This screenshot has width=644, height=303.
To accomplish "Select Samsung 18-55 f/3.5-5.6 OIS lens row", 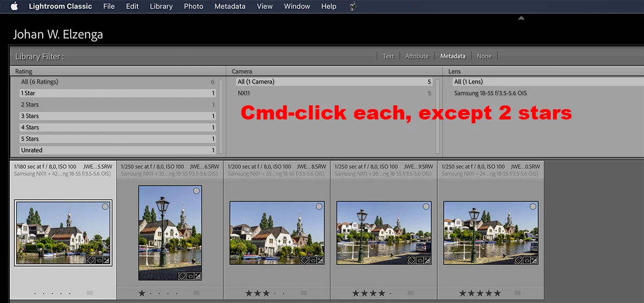I will [x=548, y=93].
